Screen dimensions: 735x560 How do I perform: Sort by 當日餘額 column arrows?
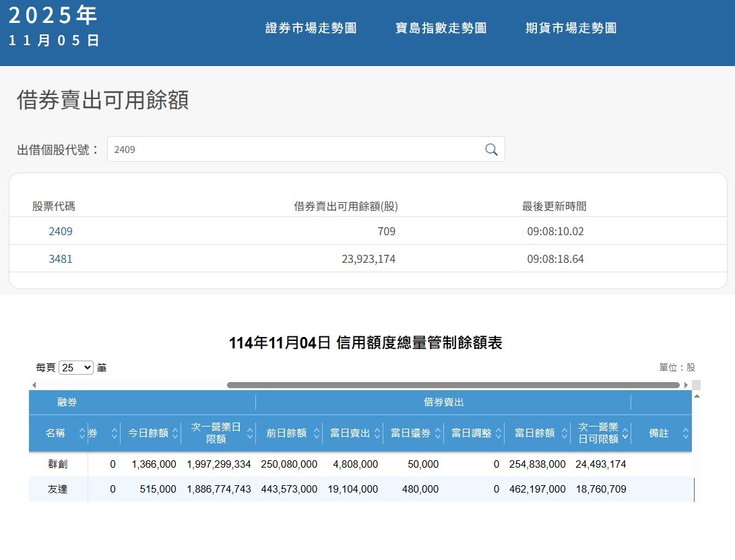pyautogui.click(x=565, y=433)
